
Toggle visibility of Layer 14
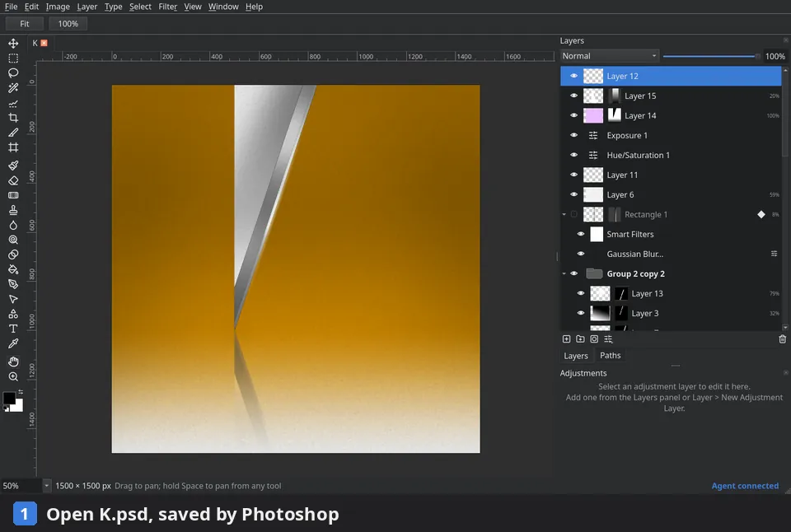[574, 115]
